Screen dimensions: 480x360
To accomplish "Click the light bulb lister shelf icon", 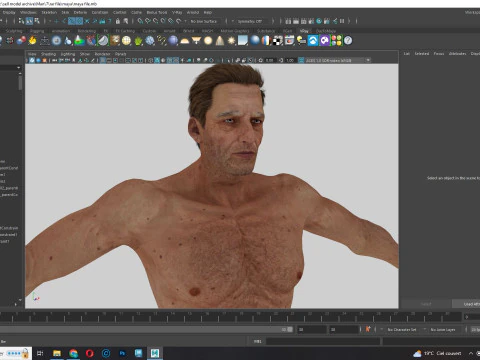I will pos(301,41).
